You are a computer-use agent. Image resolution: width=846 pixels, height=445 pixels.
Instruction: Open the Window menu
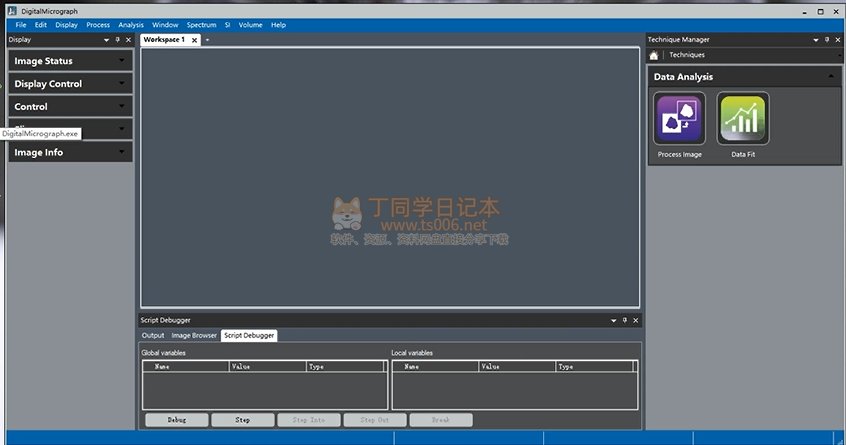tap(165, 25)
